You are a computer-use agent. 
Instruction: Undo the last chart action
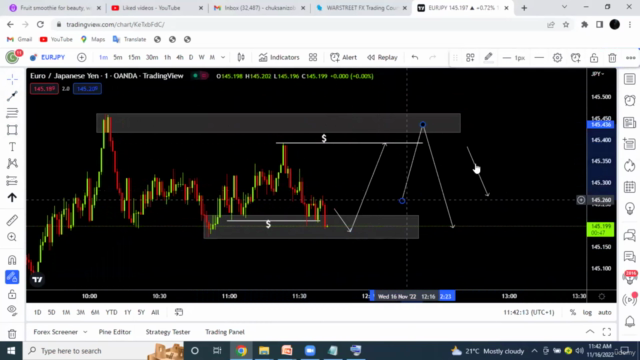[415, 58]
